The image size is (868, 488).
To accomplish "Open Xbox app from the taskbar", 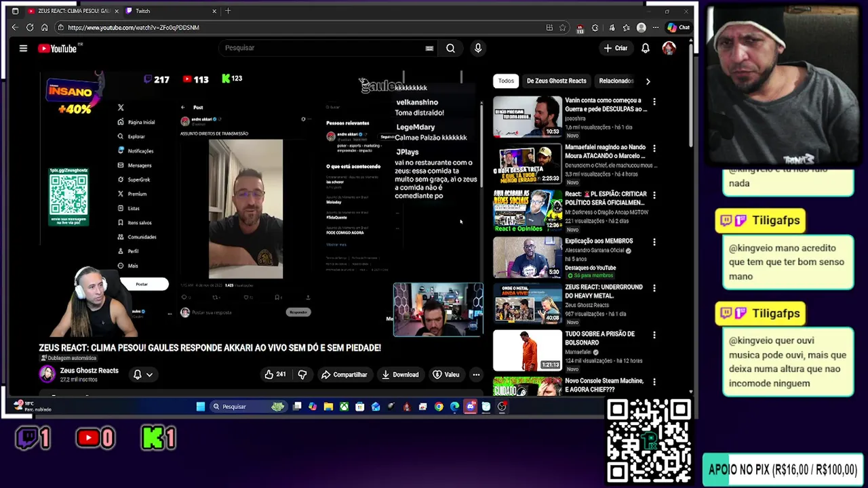I will (x=344, y=407).
